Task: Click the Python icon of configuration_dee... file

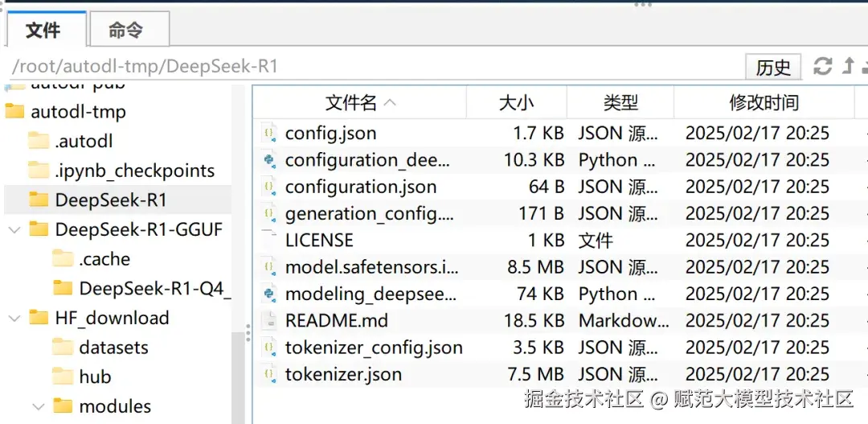Action: point(269,160)
